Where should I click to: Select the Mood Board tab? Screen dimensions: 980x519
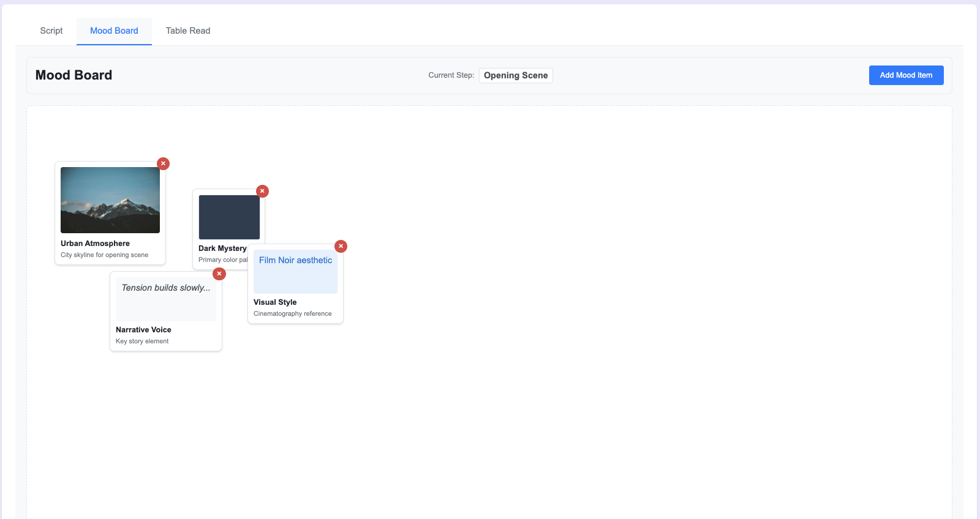coord(114,31)
